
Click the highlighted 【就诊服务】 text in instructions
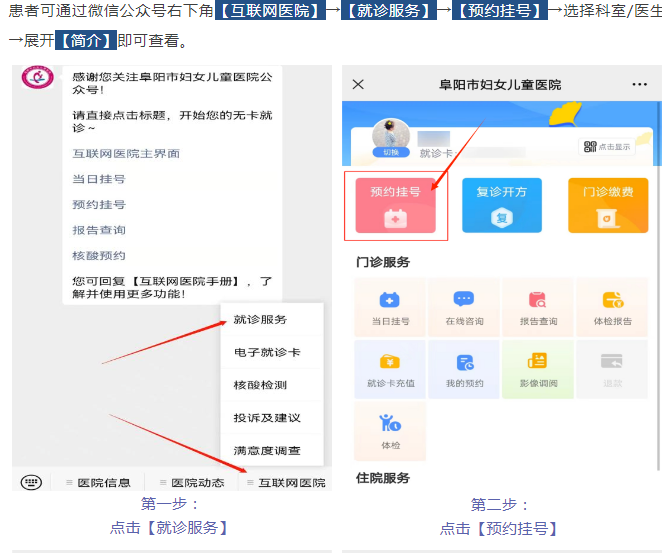[x=388, y=11]
